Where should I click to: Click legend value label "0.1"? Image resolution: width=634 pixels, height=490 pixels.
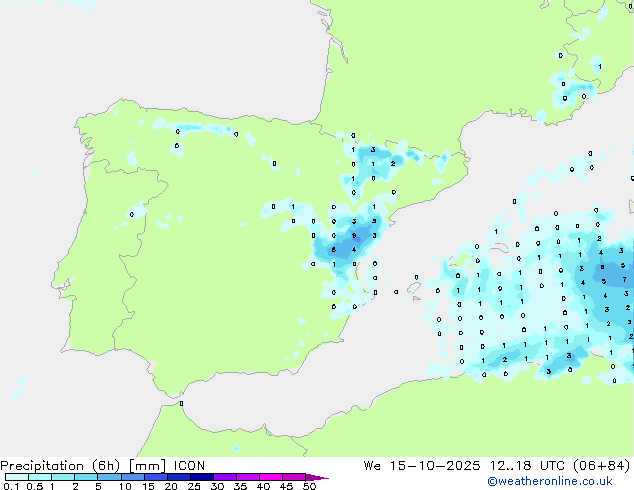(11, 486)
